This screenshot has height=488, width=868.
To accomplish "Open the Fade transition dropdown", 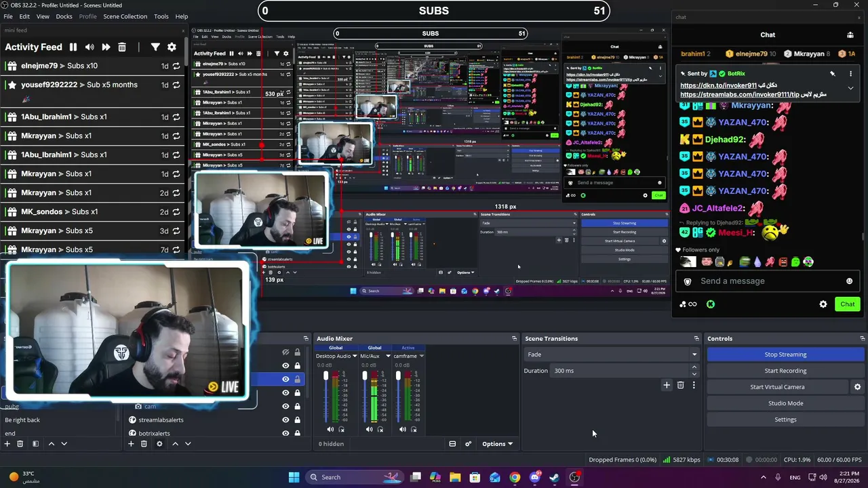I will point(612,354).
